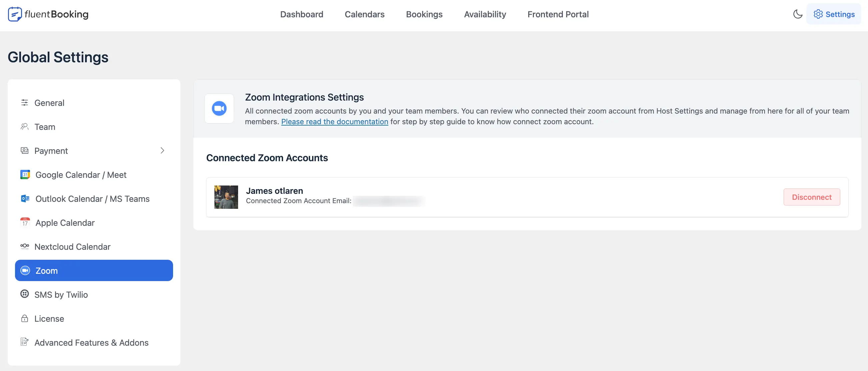Click the James otlaren account name
The image size is (868, 371).
point(274,190)
